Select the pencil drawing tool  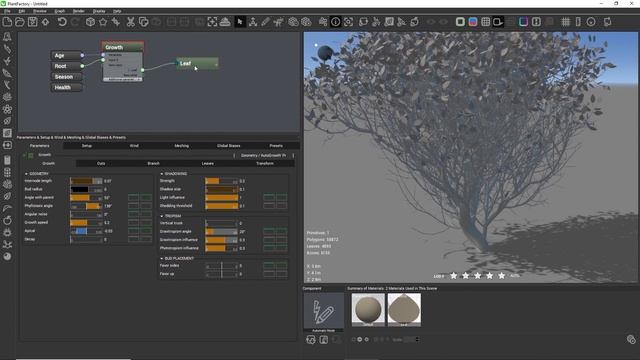pyautogui.click(x=266, y=22)
